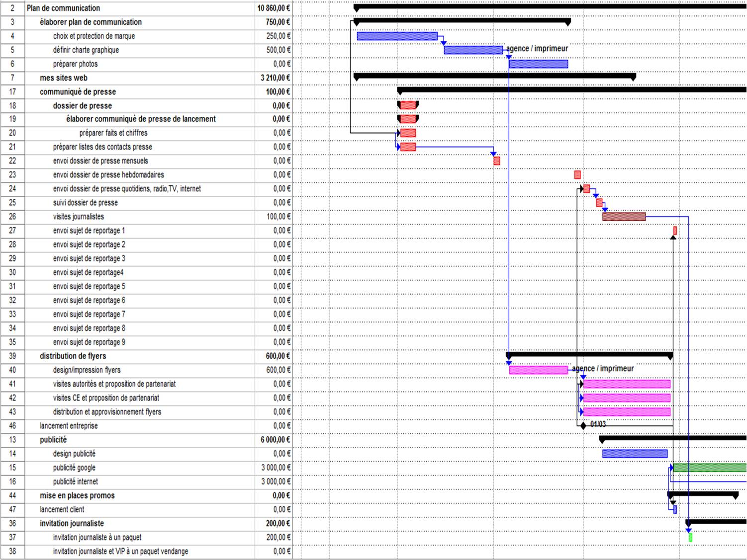Select 'envoi dossier de presse mensuels'
The image size is (747, 560).
click(x=100, y=160)
